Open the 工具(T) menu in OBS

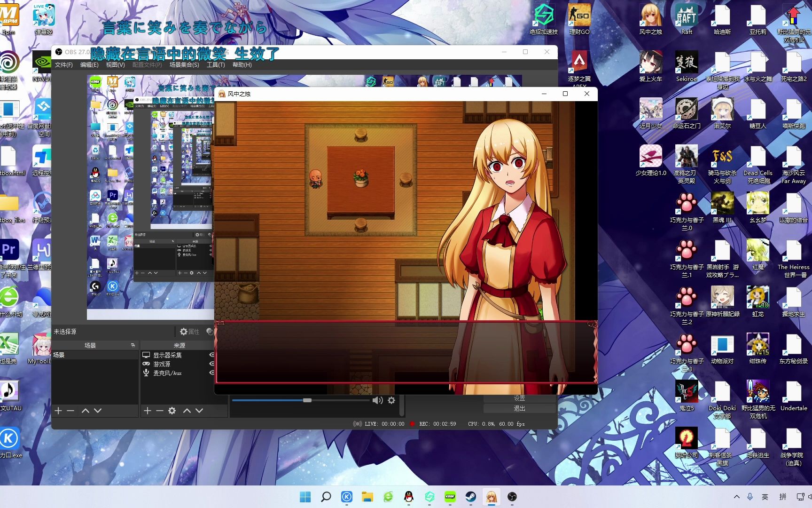point(216,65)
